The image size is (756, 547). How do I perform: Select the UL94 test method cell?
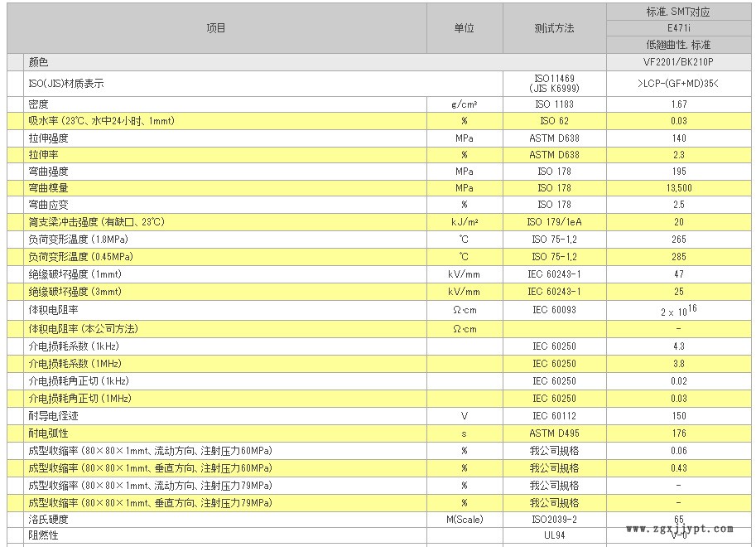tap(555, 535)
